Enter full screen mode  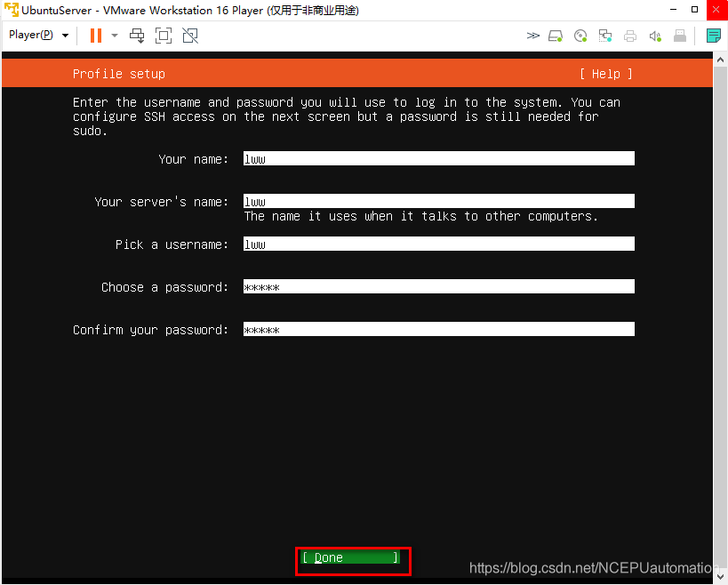pyautogui.click(x=163, y=36)
